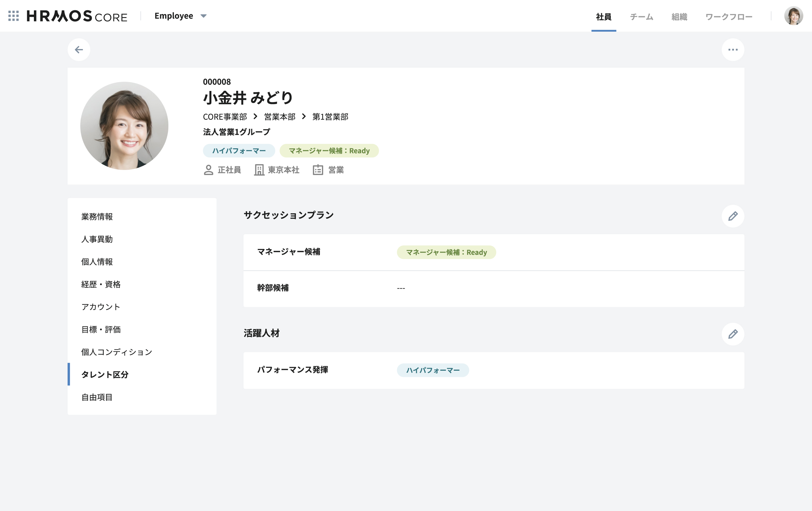Viewport: 812px width, 511px height.
Task: Click the 個人コンディション sidebar item
Action: point(117,352)
